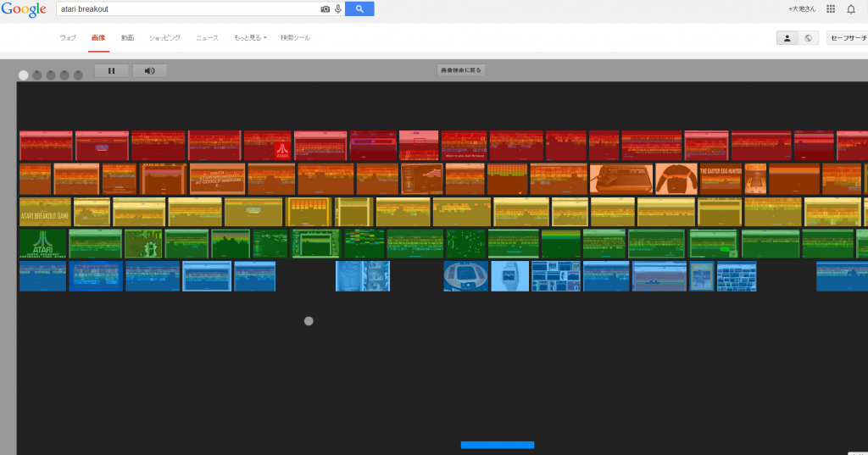Open the セーフサーチ dropdown
Screen dimensions: 868x455
click(x=848, y=38)
